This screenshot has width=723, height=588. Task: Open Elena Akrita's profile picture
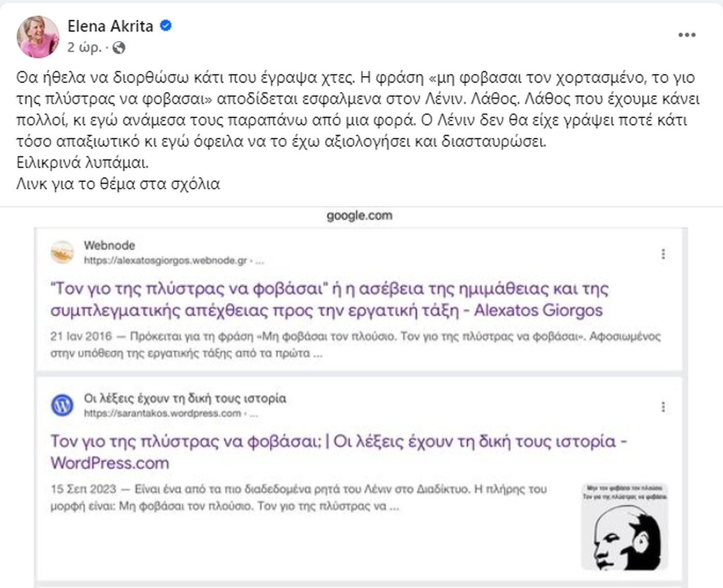[38, 36]
